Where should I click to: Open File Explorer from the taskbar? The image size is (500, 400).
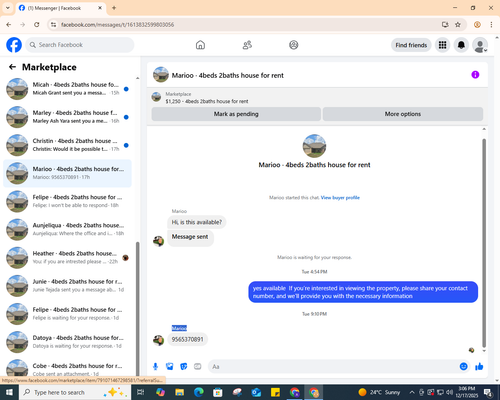tap(180, 392)
